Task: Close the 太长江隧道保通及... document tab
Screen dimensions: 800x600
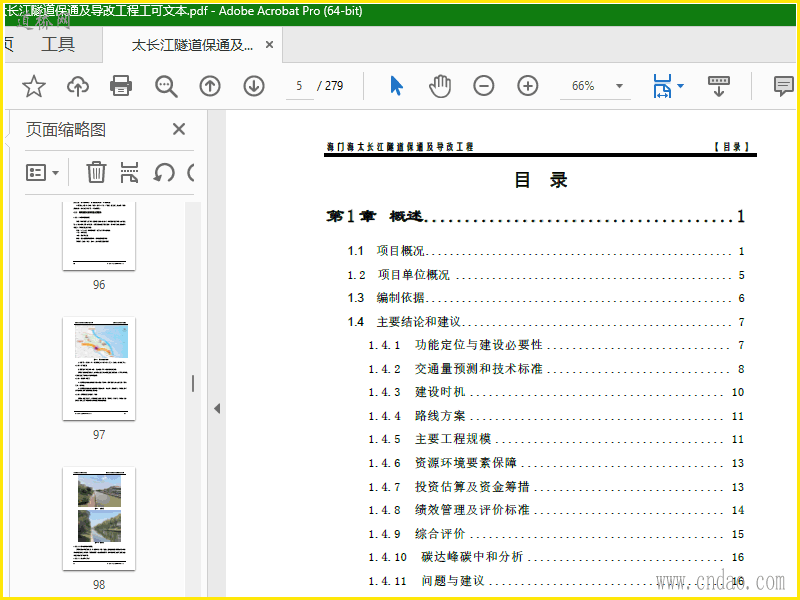Action: point(269,45)
